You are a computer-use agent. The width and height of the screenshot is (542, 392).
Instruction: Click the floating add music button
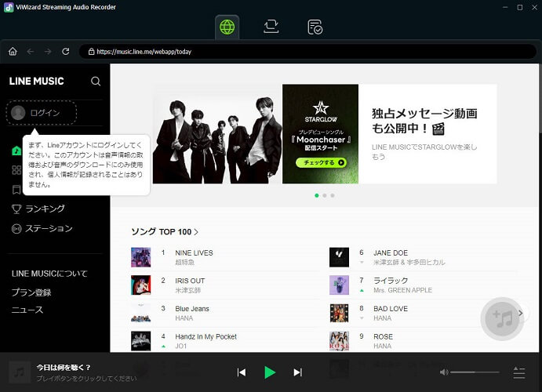pyautogui.click(x=502, y=319)
